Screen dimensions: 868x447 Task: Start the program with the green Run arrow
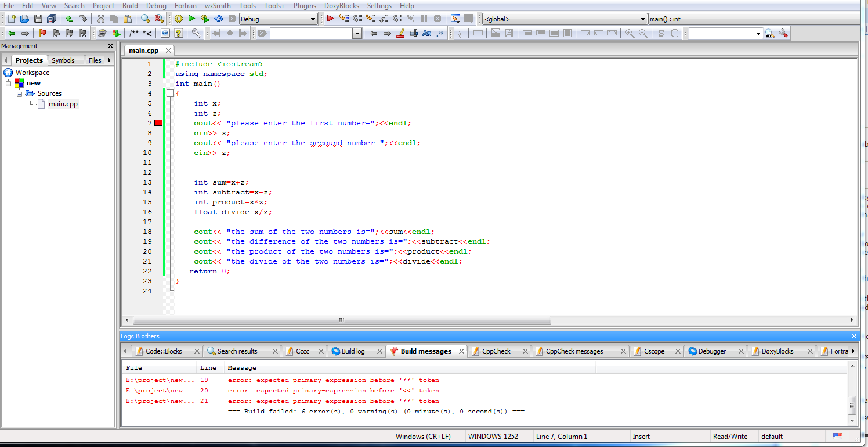pyautogui.click(x=192, y=18)
